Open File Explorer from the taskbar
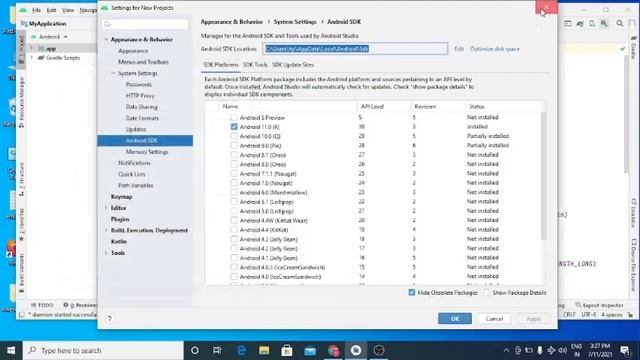This screenshot has width=640, height=360. pos(264,350)
